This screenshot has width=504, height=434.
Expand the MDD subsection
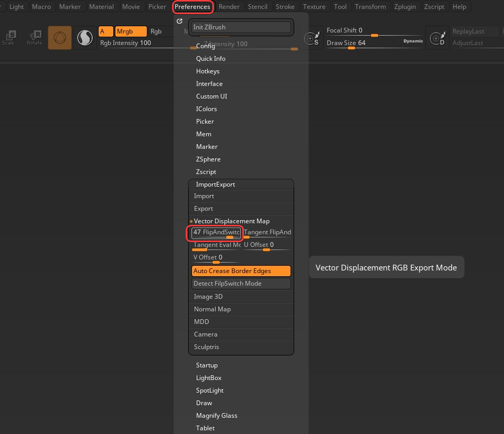point(201,321)
